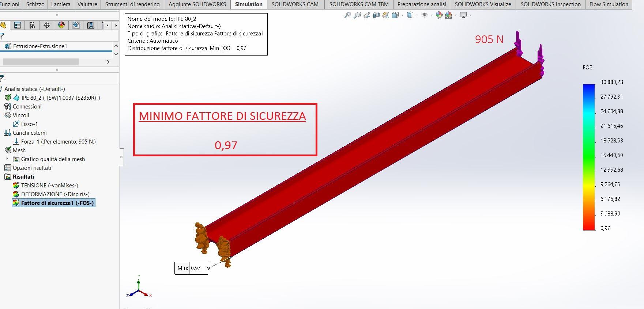
Task: Toggle the Hide/Show Items eye icon
Action: click(425, 15)
